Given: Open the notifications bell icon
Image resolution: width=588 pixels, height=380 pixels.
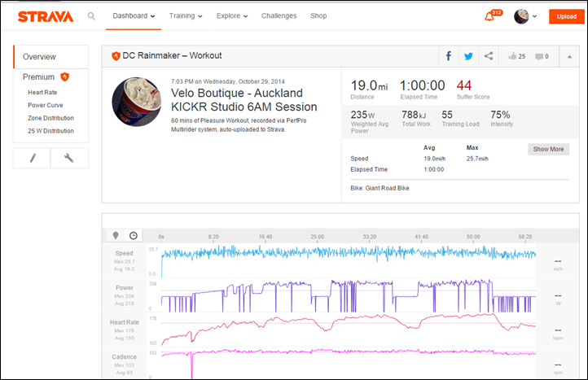Looking at the screenshot, I should pos(489,16).
